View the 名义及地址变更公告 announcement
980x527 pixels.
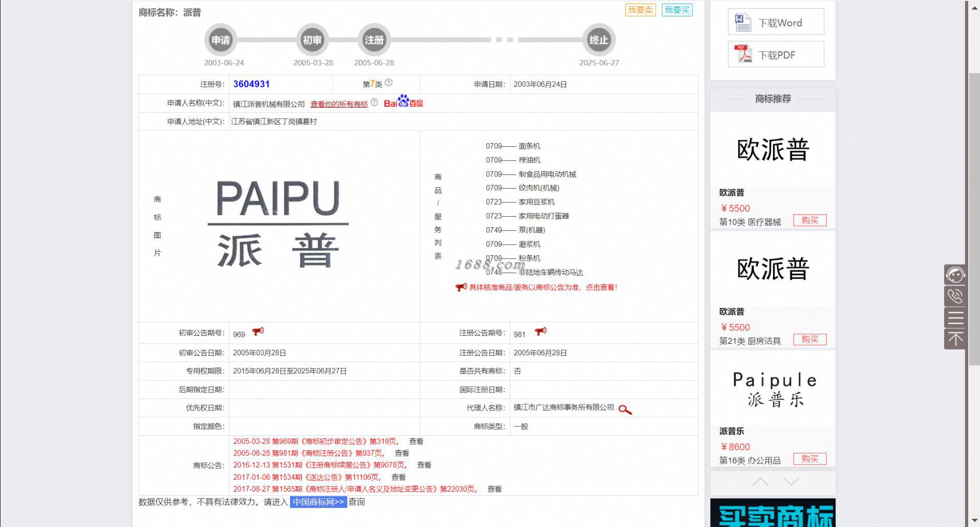pyautogui.click(x=494, y=489)
